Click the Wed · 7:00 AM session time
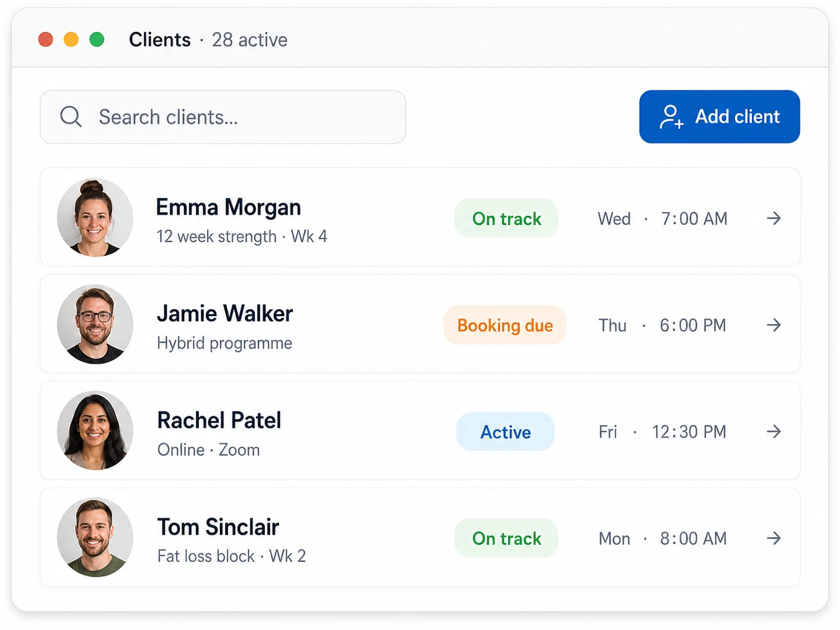 [662, 219]
